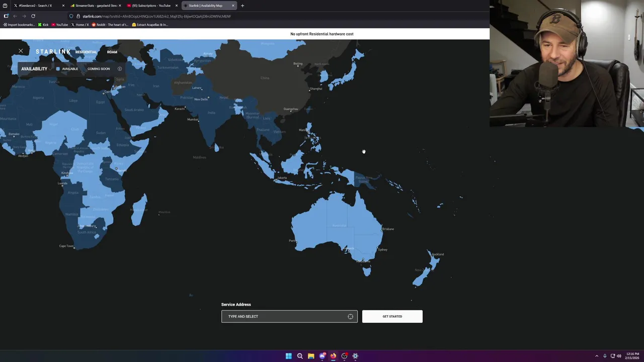Click microphone icon in system tray
Image resolution: width=644 pixels, height=362 pixels.
click(605, 356)
